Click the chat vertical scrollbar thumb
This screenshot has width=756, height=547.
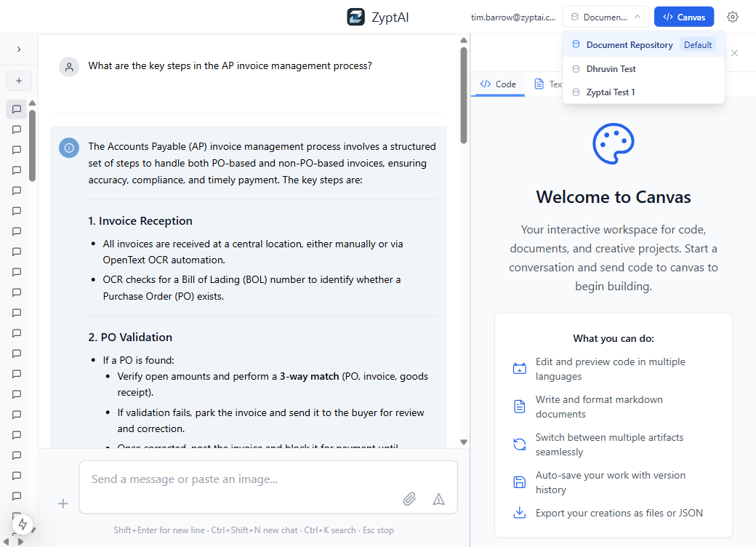pyautogui.click(x=463, y=95)
